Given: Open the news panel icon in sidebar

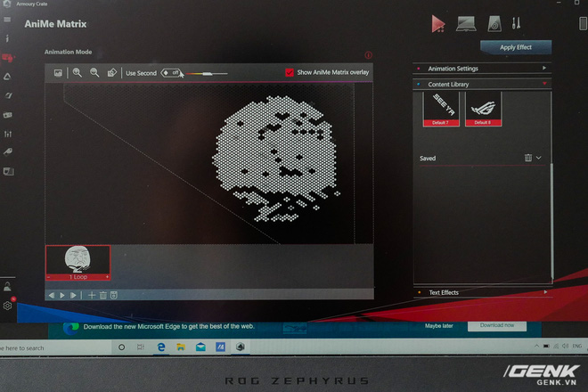Looking at the screenshot, I should click(8, 171).
